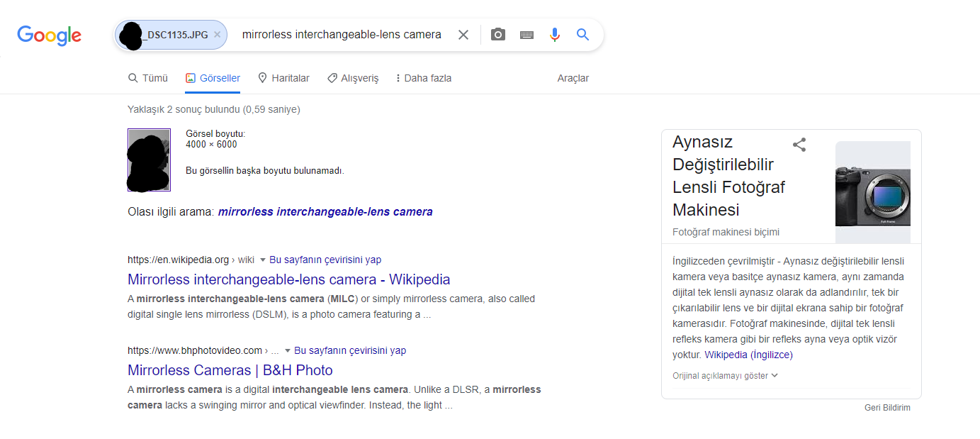
Task: Click the B&H Photo result snippet
Action: (334, 397)
